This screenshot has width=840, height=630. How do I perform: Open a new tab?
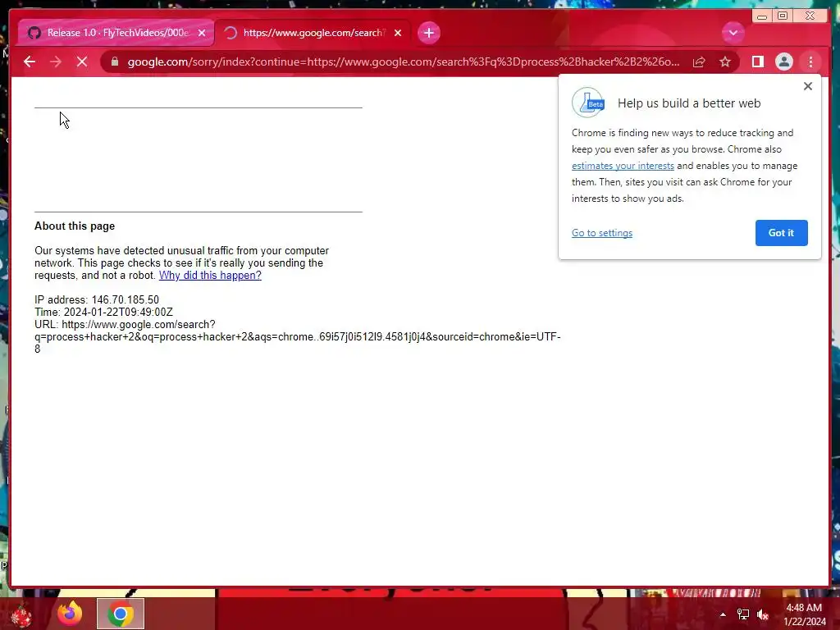coord(428,33)
